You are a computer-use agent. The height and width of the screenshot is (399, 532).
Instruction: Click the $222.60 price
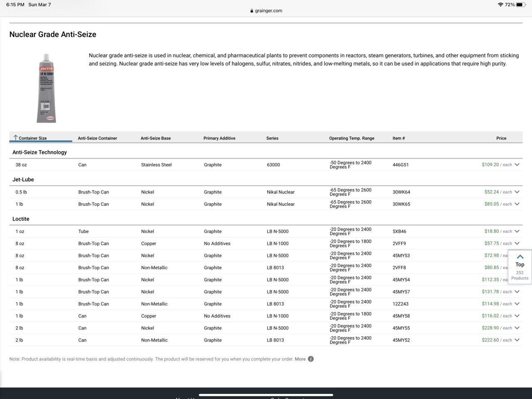(490, 340)
